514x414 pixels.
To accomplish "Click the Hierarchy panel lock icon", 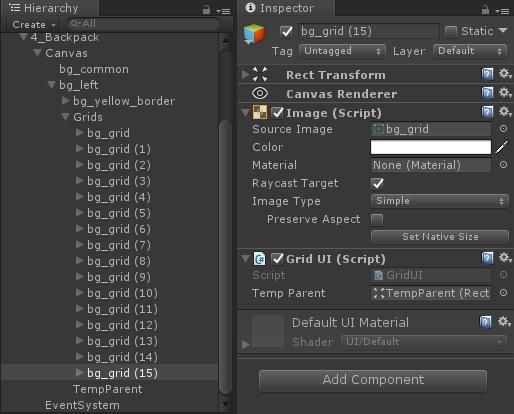I will click(x=206, y=10).
